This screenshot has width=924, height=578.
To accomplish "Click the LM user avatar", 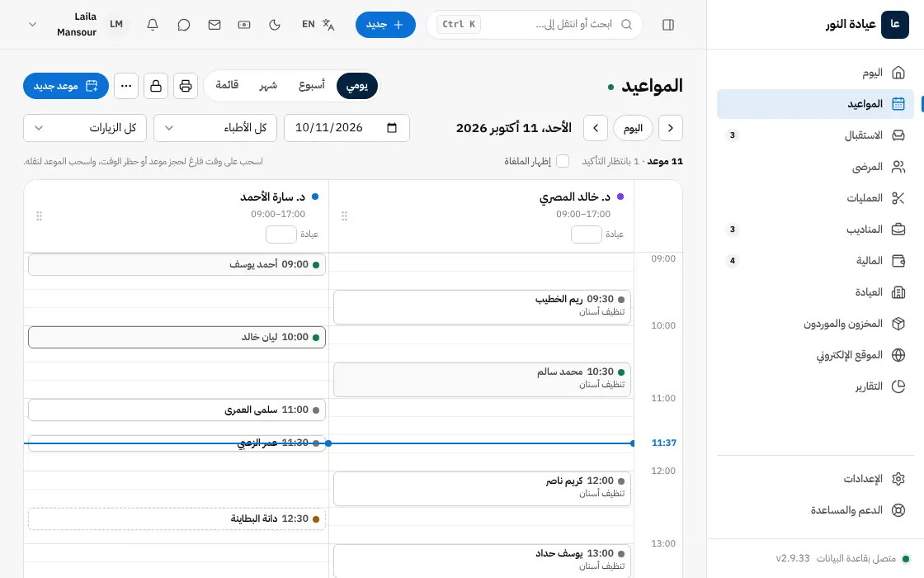I will [x=116, y=24].
